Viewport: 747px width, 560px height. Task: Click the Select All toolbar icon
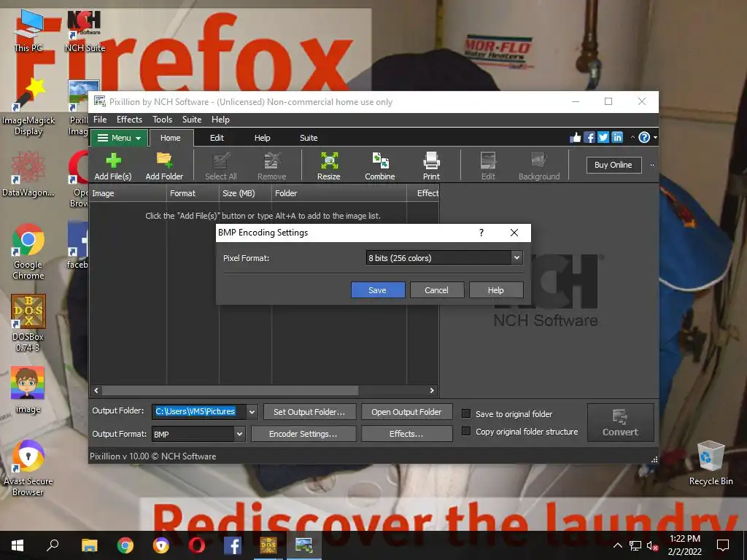220,166
